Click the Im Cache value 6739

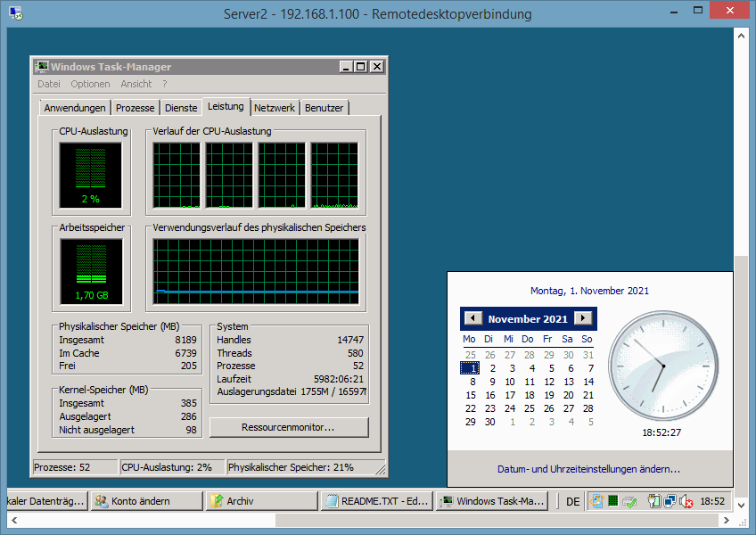tap(185, 353)
